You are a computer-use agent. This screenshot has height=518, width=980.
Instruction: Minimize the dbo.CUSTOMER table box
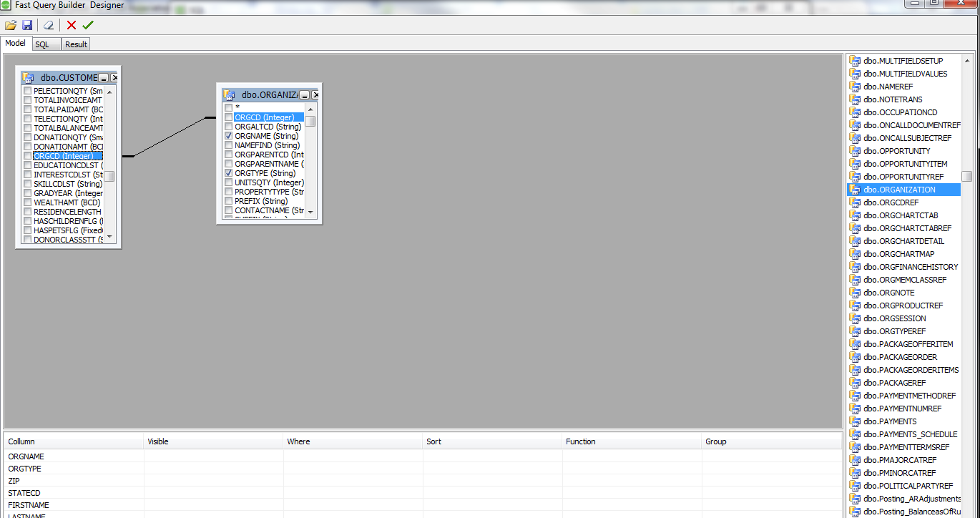(x=104, y=78)
